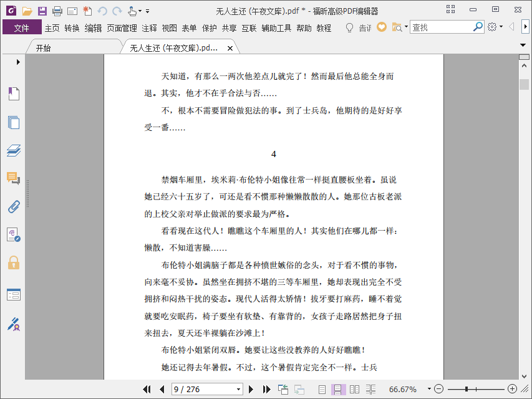The width and height of the screenshot is (532, 399).
Task: Select single page view mode
Action: [x=322, y=390]
